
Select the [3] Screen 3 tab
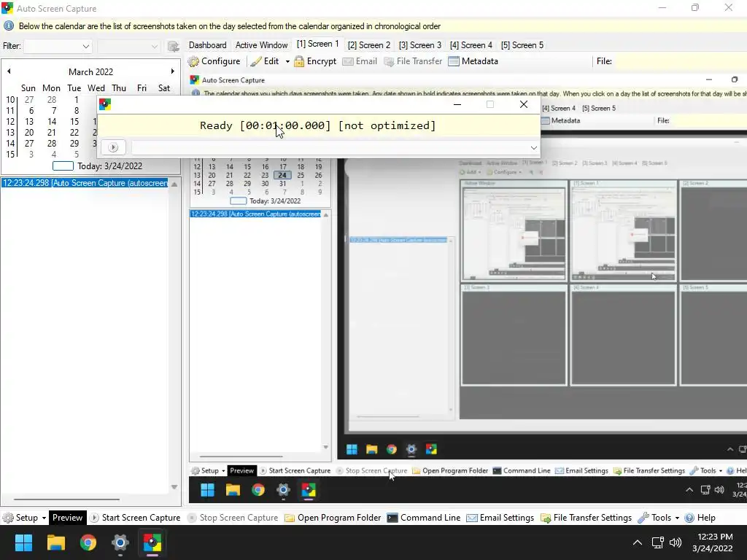tap(419, 45)
